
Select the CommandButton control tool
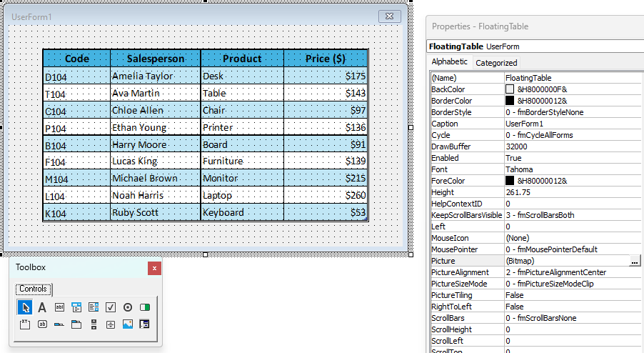click(x=42, y=324)
